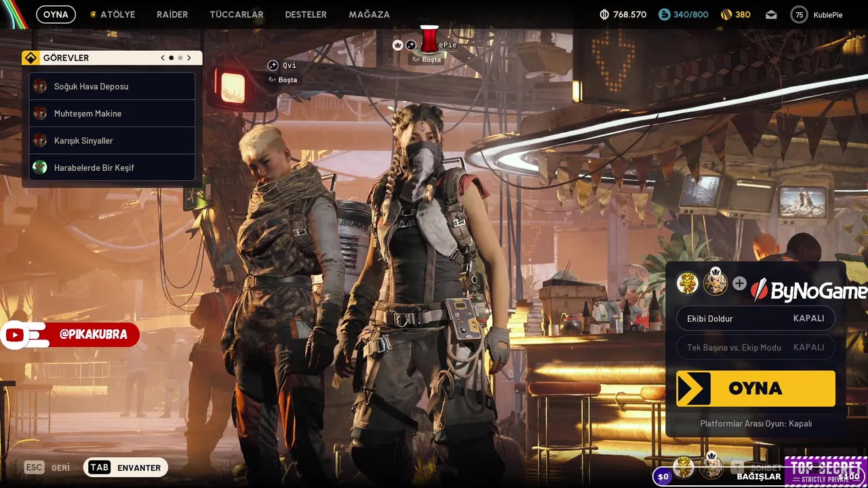Click the blue token icon beside 340/800

pos(664,14)
